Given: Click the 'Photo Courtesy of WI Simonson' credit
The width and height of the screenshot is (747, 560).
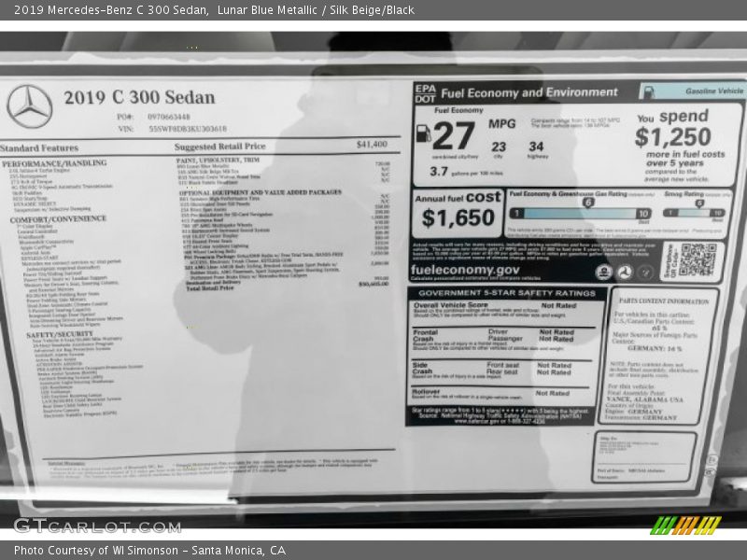Looking at the screenshot, I should tap(96, 551).
